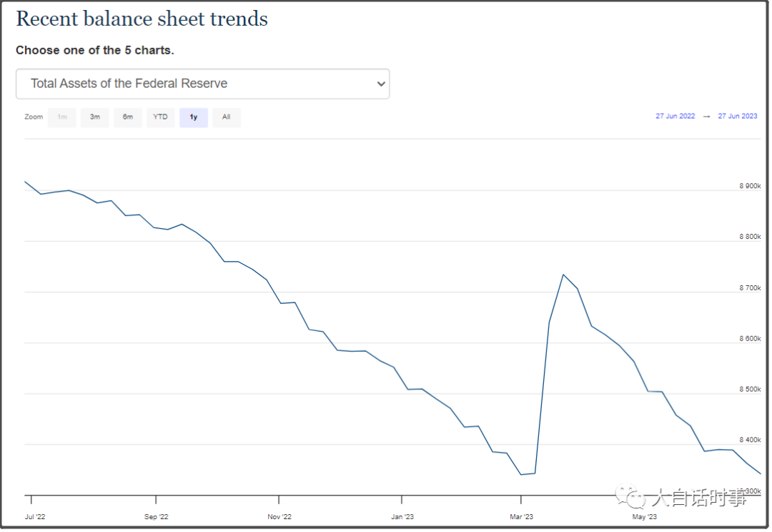Click the 8 800k axis label
Screen dimensions: 772x532
click(750, 237)
